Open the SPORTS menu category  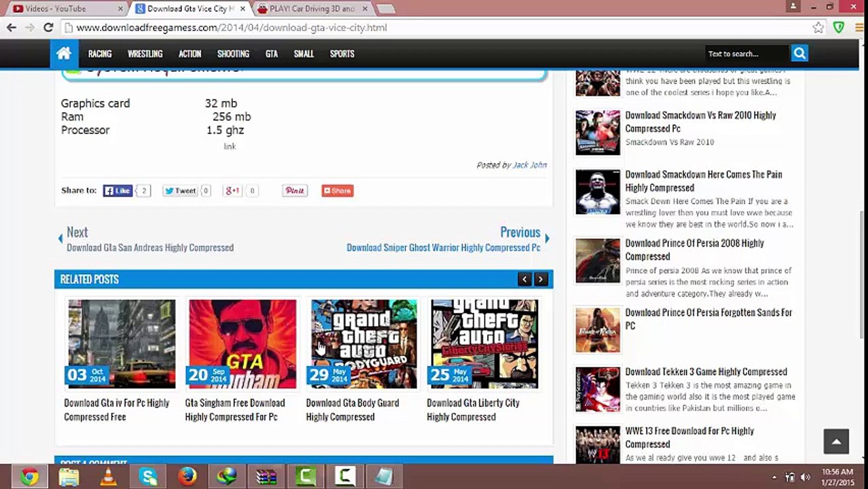pyautogui.click(x=342, y=54)
